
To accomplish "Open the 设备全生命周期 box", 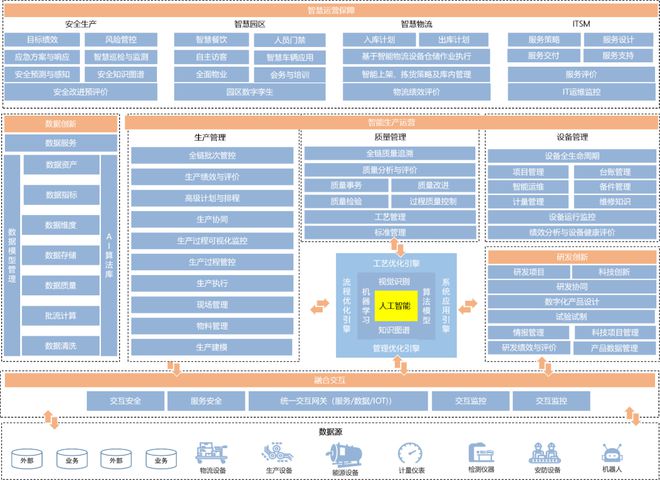I will [x=572, y=156].
